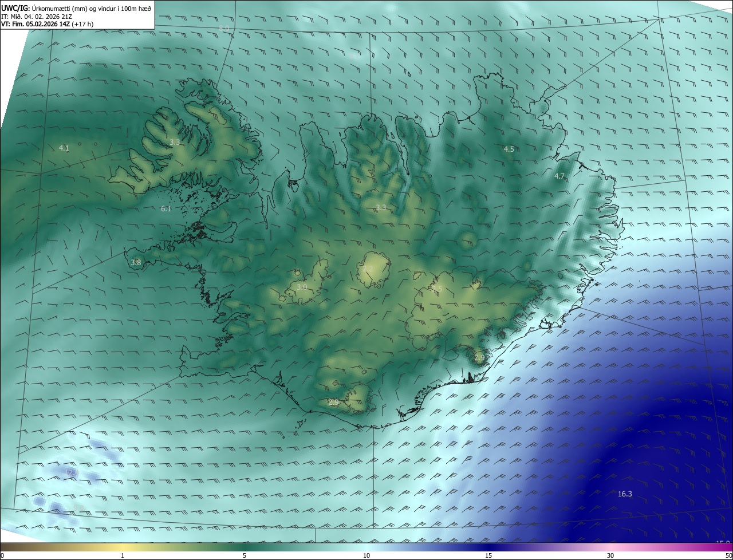Click the 4.5 value label in the northeast
Screen dimensions: 733x560
pos(509,149)
